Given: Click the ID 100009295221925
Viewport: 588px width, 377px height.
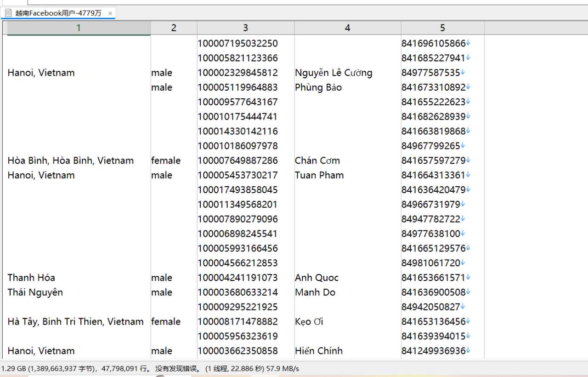Looking at the screenshot, I should click(238, 307).
